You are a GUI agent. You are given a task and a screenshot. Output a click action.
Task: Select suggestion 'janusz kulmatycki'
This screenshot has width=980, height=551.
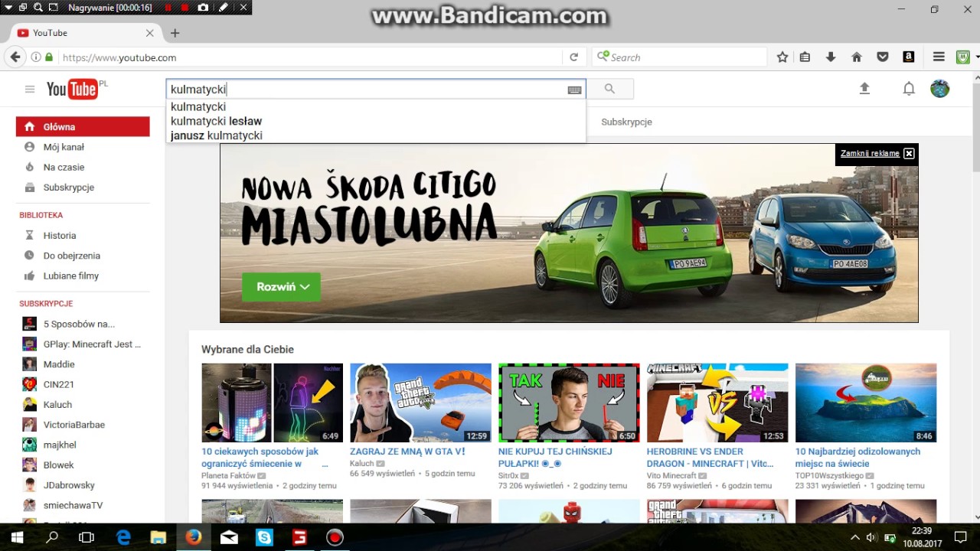pos(216,135)
